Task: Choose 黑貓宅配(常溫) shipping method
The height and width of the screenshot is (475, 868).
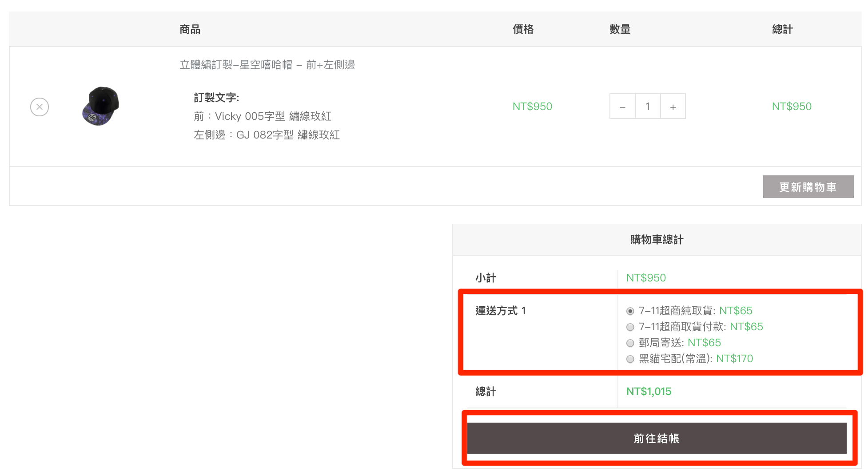Action: point(630,359)
